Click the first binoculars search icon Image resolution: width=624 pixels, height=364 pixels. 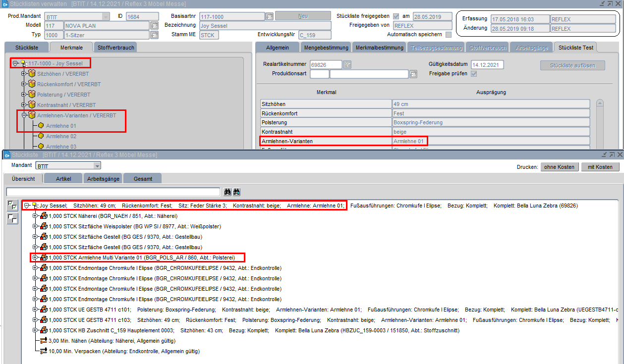tap(227, 192)
